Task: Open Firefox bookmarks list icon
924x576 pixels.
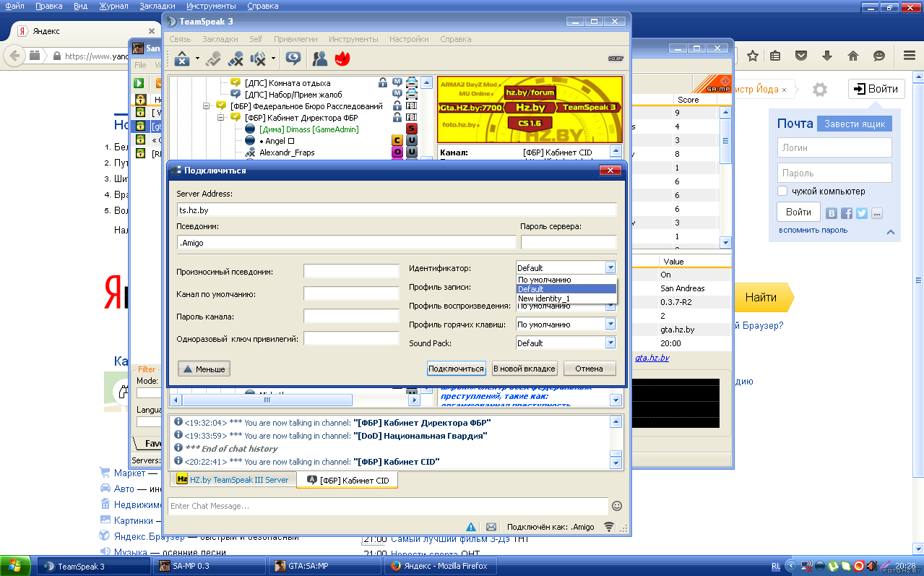Action: [775, 56]
